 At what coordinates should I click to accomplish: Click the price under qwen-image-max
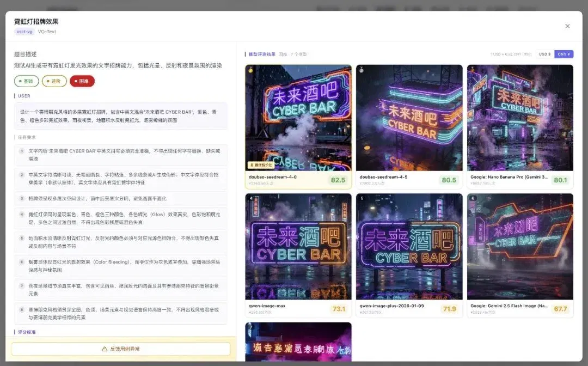260,313
